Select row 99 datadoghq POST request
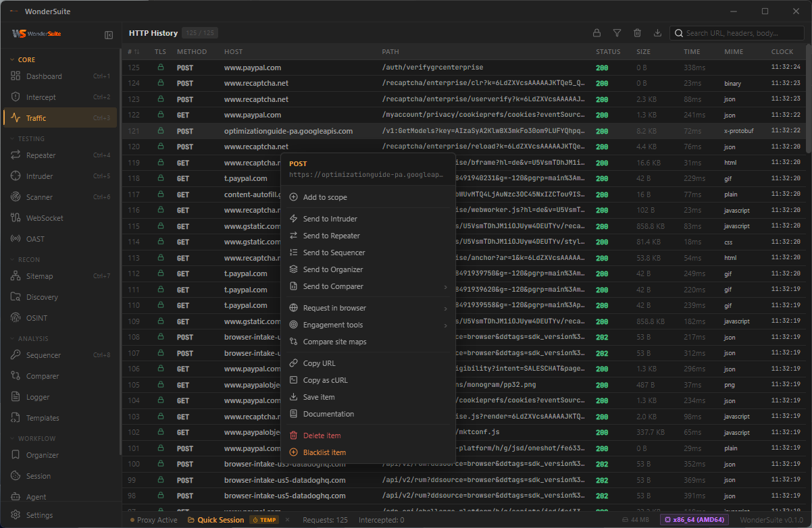The height and width of the screenshot is (528, 812). [x=463, y=480]
